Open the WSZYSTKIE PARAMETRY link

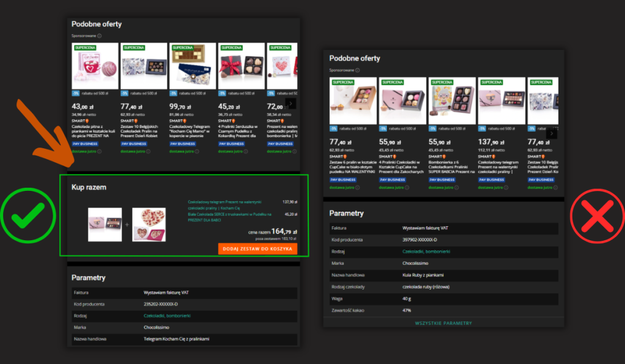443,323
